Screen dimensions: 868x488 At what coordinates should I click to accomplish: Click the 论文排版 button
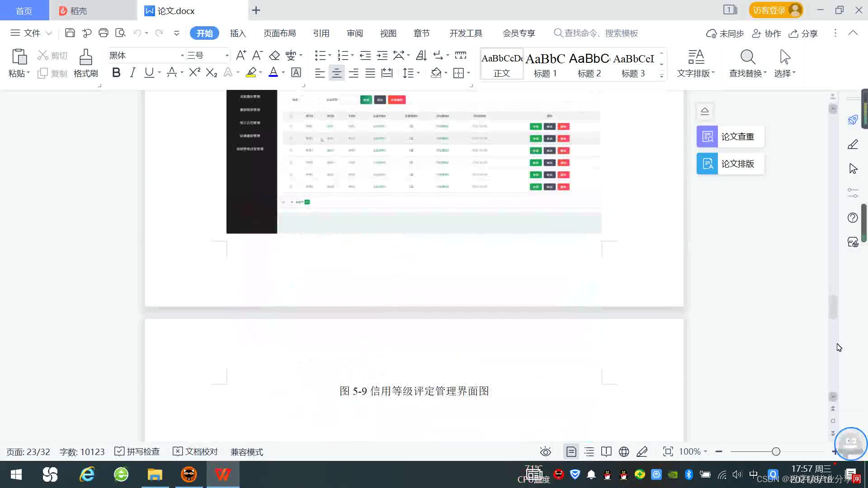click(730, 164)
